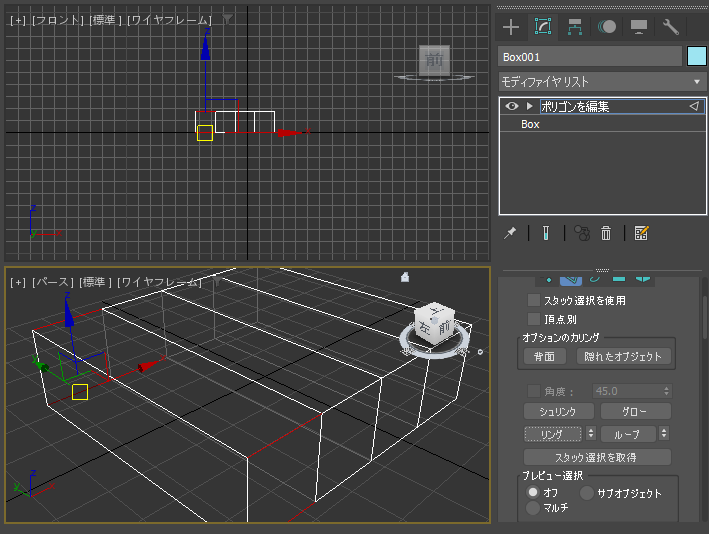
Task: Click the 前 face on Perspective ViewCube
Action: point(445,326)
